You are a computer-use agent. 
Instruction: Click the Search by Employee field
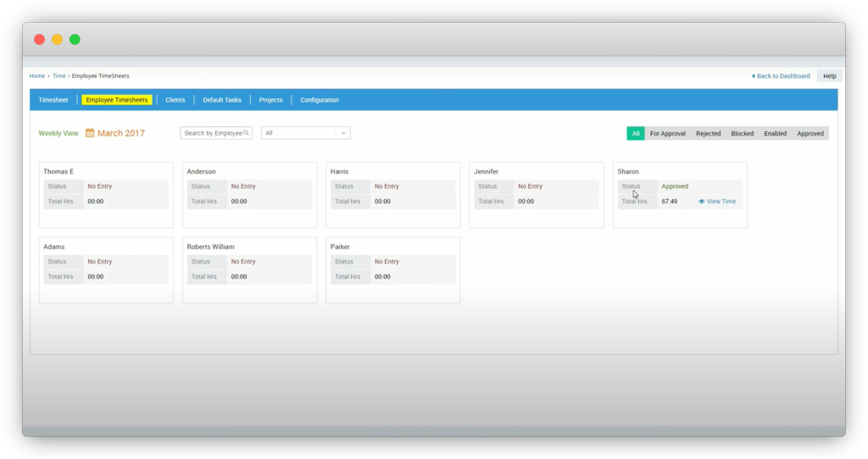coord(216,133)
